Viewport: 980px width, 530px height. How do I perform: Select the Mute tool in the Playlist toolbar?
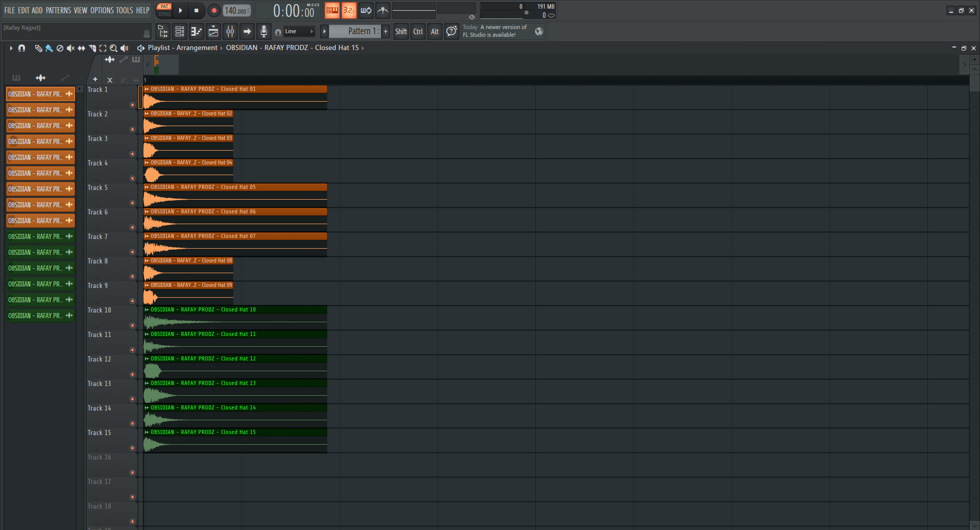(70, 49)
